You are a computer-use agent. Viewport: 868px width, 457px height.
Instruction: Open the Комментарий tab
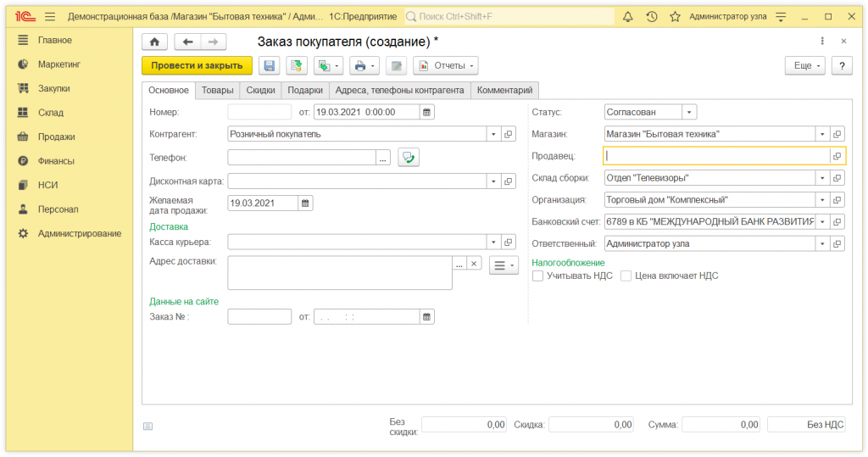click(504, 90)
